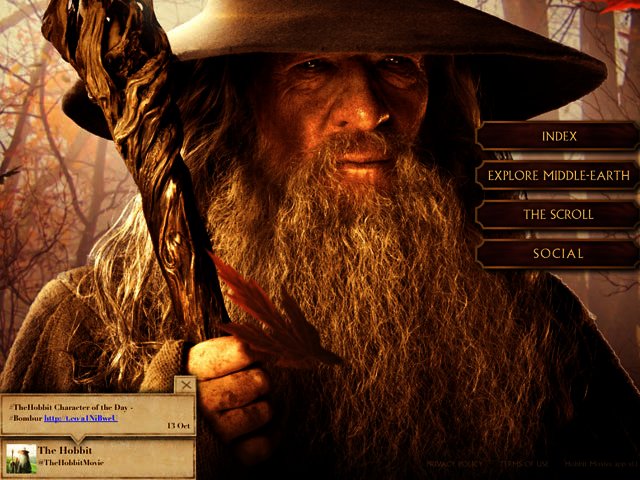Screen dimensions: 640x480
Task: Close the tweet popup with the X
Action: point(186,384)
